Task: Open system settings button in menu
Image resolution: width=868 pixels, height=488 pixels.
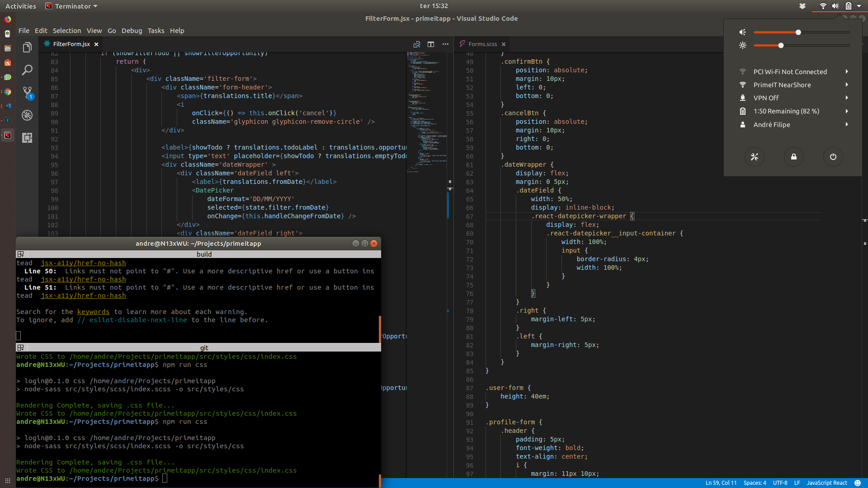Action: pos(755,157)
